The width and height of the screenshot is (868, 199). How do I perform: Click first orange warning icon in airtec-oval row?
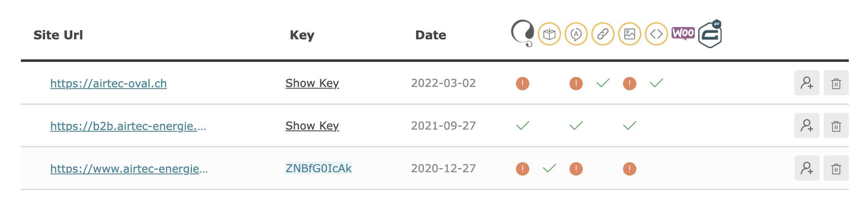[x=523, y=84]
